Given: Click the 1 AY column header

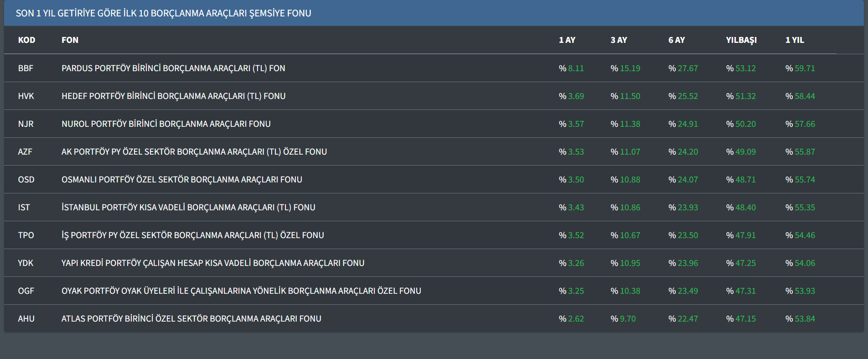Looking at the screenshot, I should coord(567,40).
